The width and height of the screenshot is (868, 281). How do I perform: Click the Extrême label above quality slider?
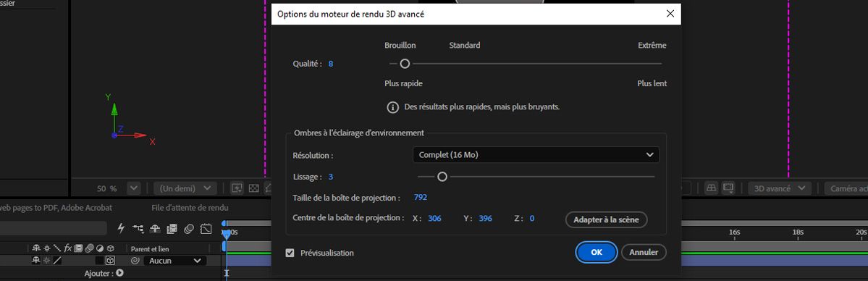652,46
